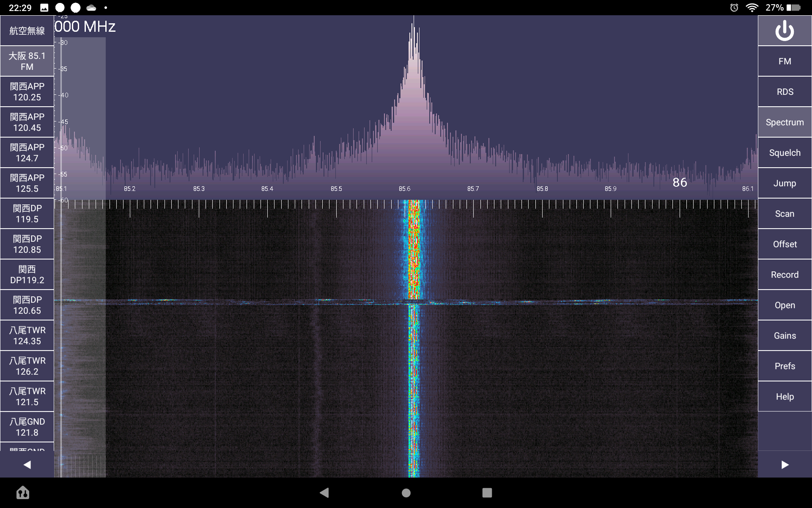Screen dimensions: 812x508
Task: Tap the binoculars icon in the bottom bar
Action: coord(23,493)
